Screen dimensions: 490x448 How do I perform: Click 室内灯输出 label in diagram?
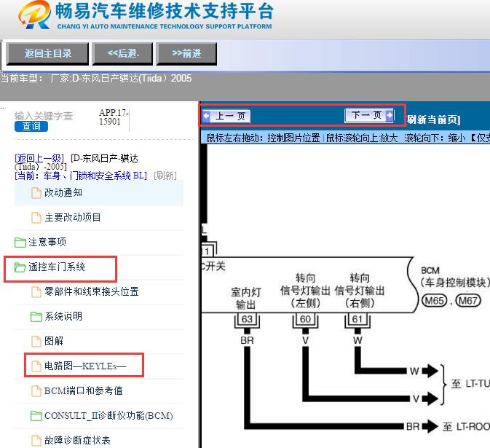246,298
